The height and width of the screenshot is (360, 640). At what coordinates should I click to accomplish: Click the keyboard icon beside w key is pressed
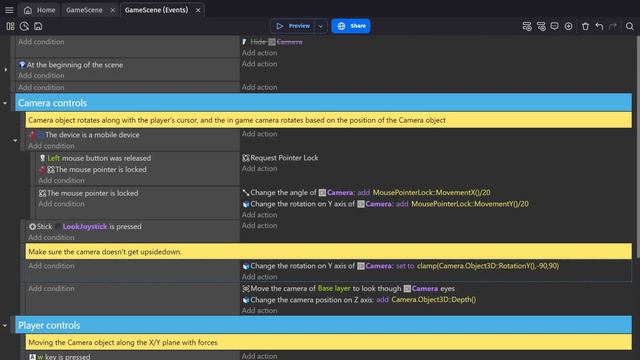pos(32,357)
